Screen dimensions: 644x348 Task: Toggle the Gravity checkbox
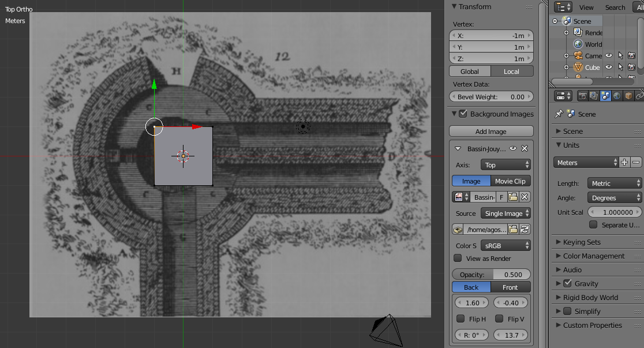point(568,283)
